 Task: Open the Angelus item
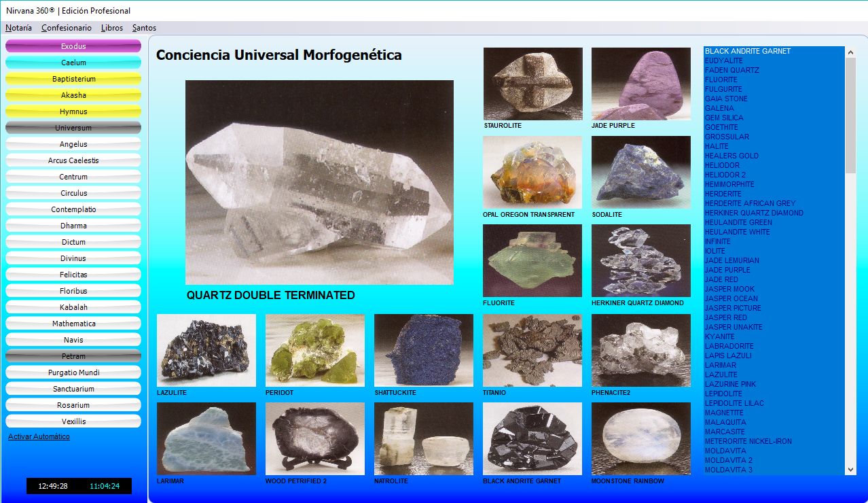[73, 144]
